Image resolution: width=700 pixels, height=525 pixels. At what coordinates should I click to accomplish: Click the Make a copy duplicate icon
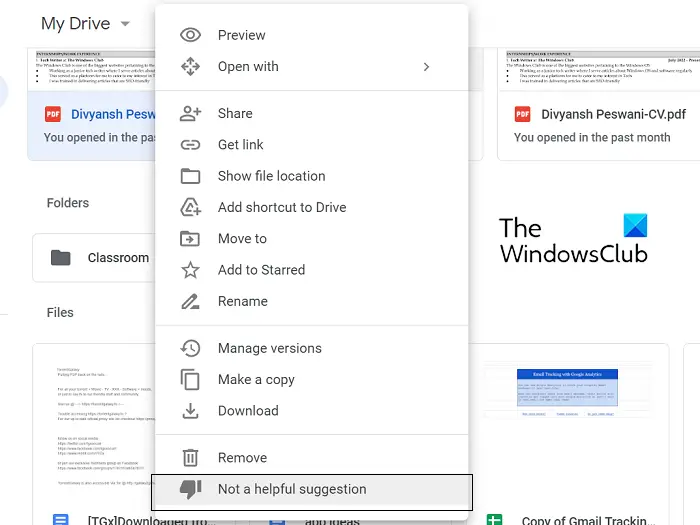(x=190, y=379)
